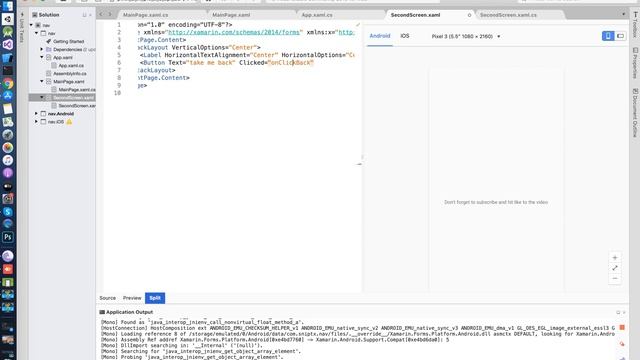Screen dimensions: 640x360
Task: Switch editor to Source view
Action: tap(108, 298)
